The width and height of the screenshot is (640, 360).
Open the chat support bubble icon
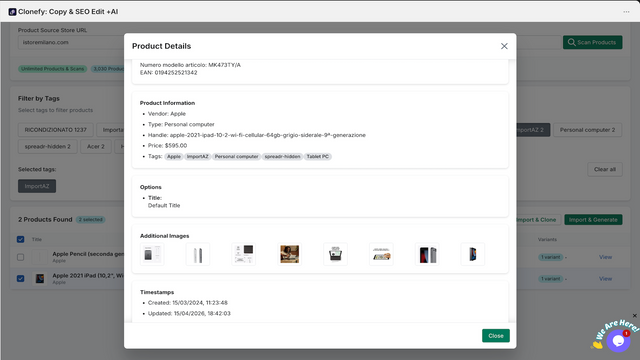[618, 340]
